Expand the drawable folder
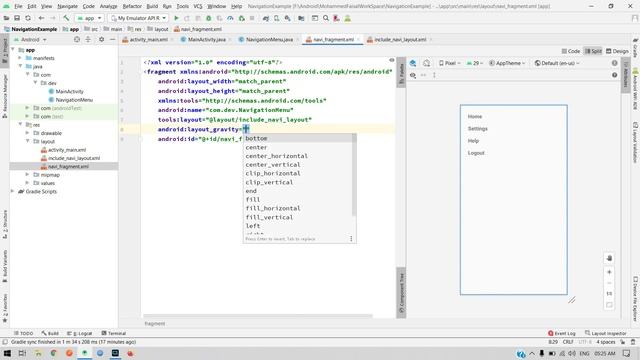The width and height of the screenshot is (640, 360). [28, 133]
